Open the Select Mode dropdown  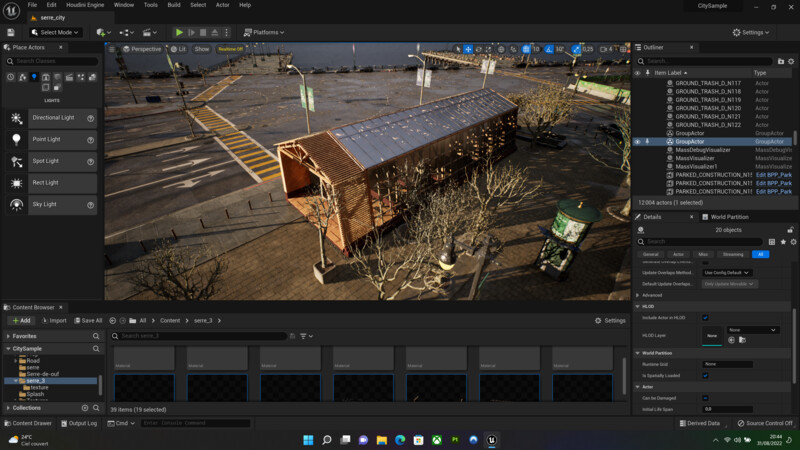click(55, 32)
